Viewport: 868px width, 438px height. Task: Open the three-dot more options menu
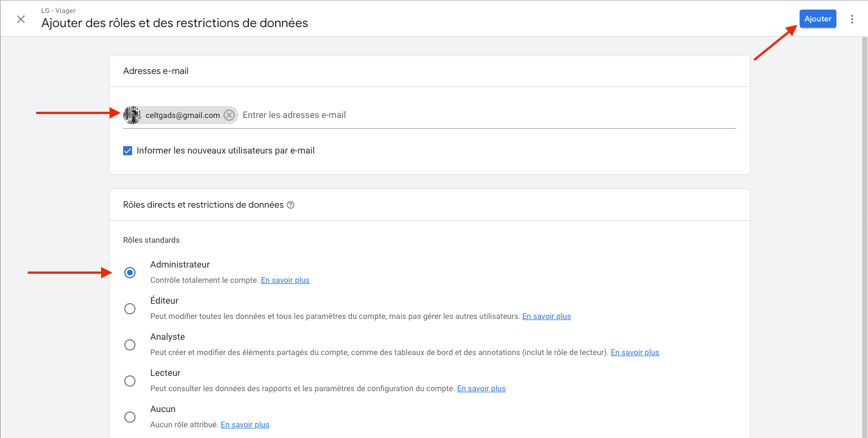[852, 19]
